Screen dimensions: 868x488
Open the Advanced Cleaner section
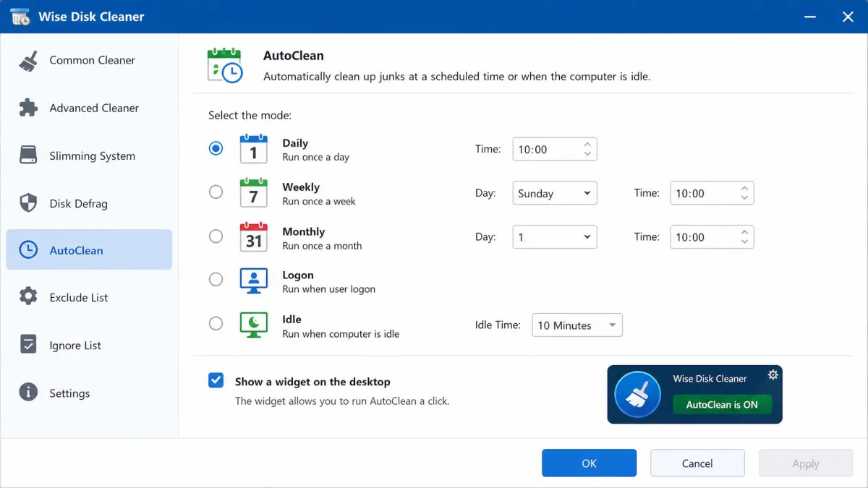(89, 108)
